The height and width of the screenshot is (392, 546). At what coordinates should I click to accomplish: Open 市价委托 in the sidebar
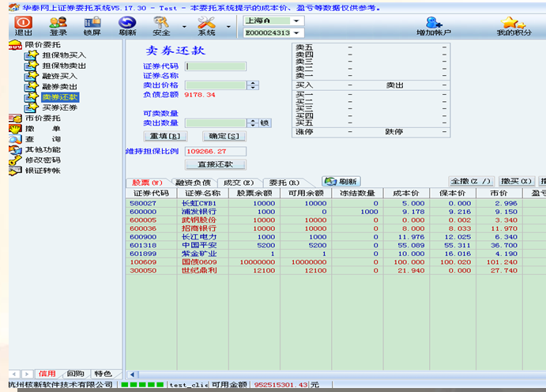(x=43, y=118)
